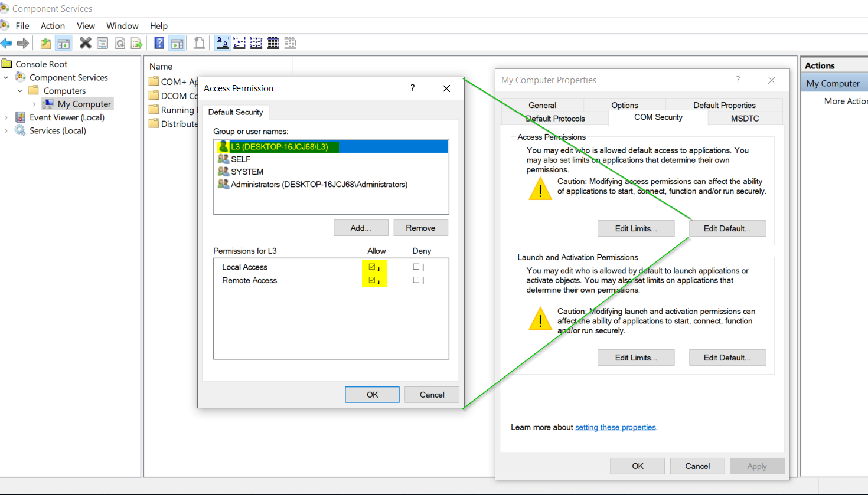The width and height of the screenshot is (868, 495).
Task: Switch to Small Icons view
Action: pyautogui.click(x=239, y=43)
